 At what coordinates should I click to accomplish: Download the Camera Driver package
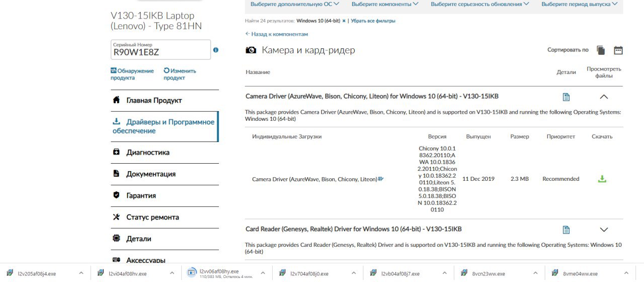(x=602, y=179)
